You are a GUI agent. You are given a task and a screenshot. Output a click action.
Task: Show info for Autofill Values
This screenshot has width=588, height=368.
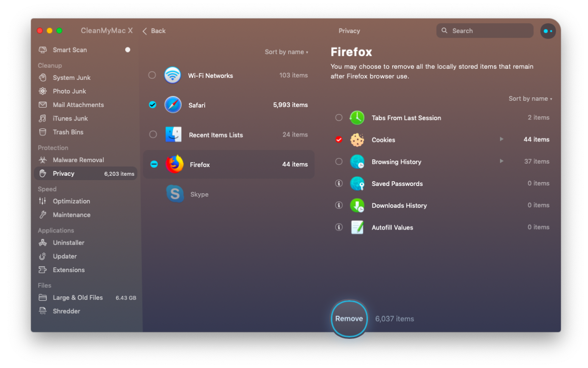tap(339, 227)
